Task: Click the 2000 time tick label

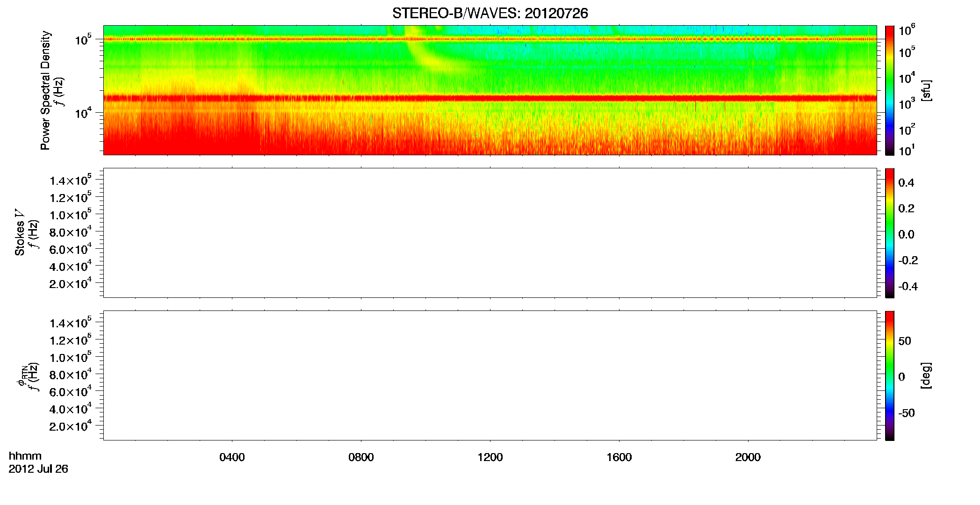Action: (748, 457)
